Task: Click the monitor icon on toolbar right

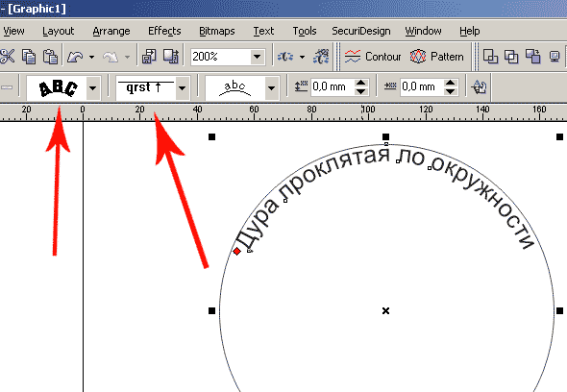Action: tap(555, 57)
